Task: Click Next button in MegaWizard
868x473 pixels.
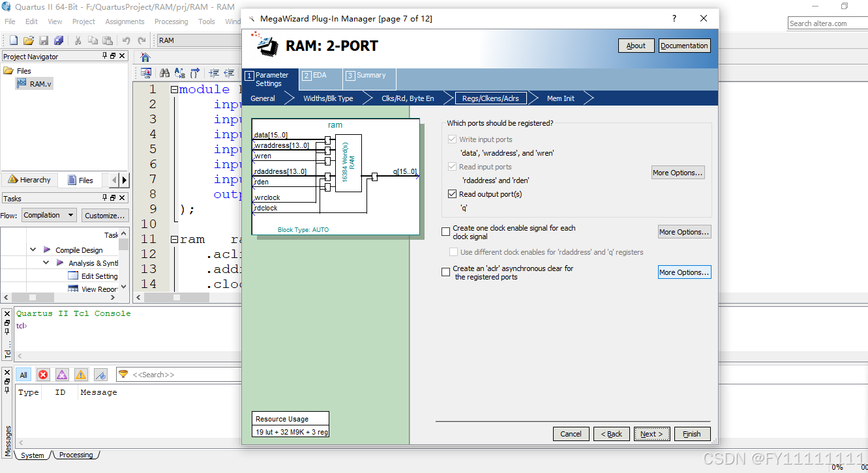Action: click(652, 434)
